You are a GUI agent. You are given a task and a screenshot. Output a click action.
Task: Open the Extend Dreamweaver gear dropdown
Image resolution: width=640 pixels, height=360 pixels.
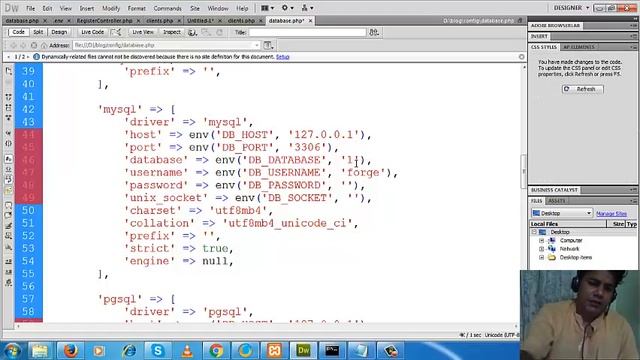click(x=287, y=8)
